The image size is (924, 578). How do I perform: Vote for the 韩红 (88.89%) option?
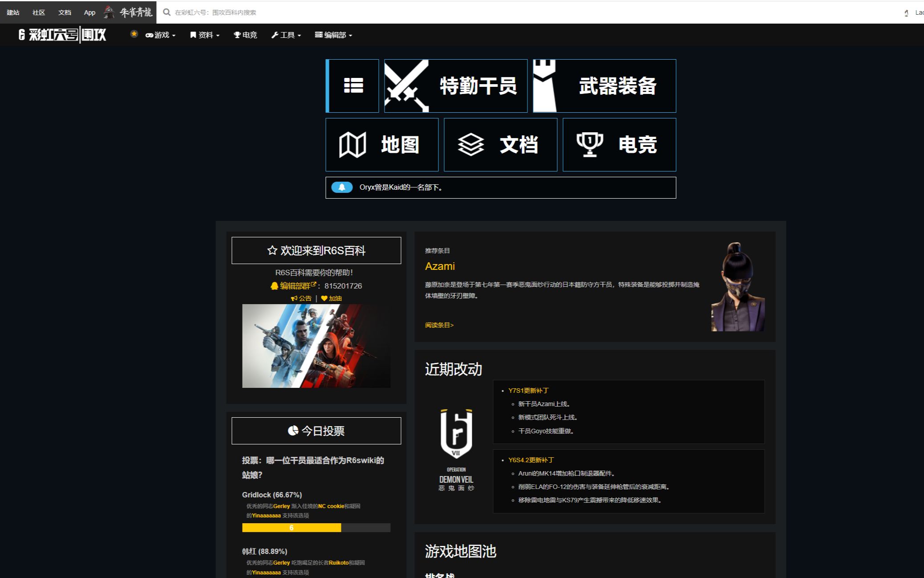(264, 551)
